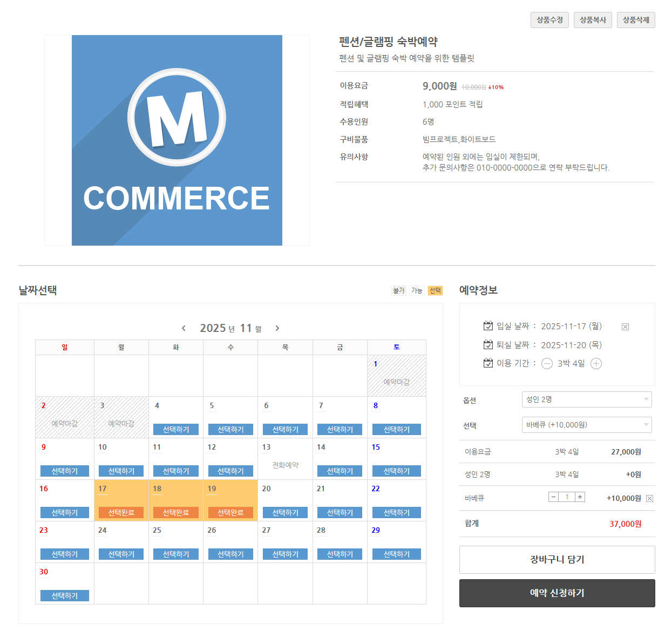This screenshot has height=631, width=672.
Task: Deselect November 17 by clicking 선택완료
Action: tap(121, 512)
